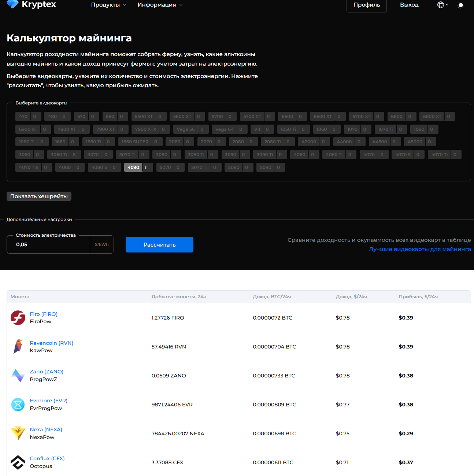Click the 3060 Ti quantity field
Image resolution: width=474 pixels, height=476 pixels.
click(x=74, y=155)
